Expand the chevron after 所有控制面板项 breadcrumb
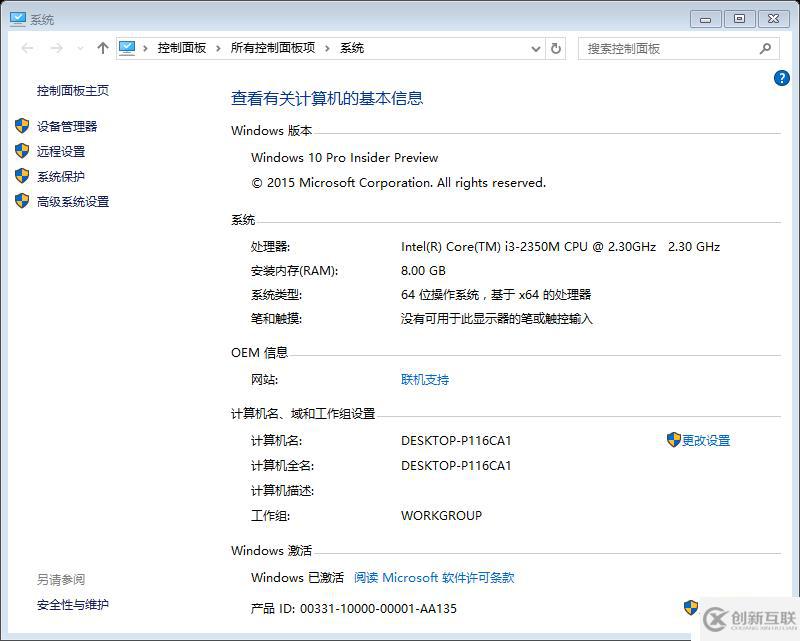Screen dimensions: 800x641 [327, 48]
